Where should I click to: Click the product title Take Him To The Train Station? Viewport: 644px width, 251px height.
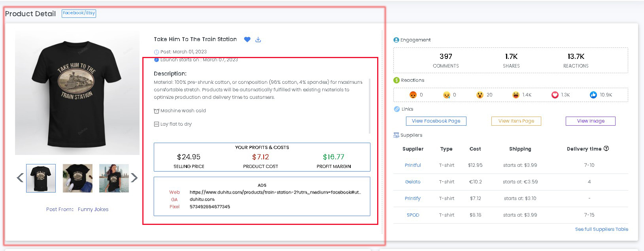[195, 39]
